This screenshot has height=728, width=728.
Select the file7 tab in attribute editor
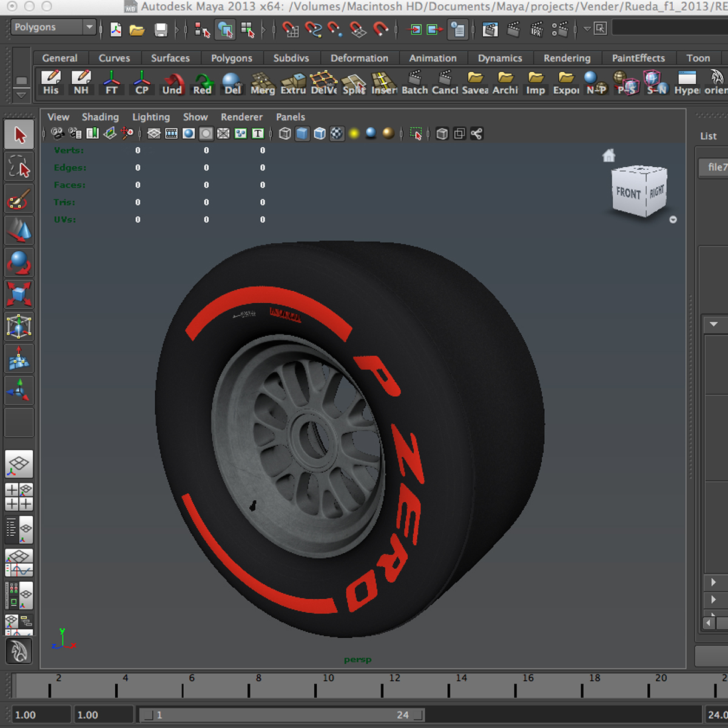[x=715, y=167]
